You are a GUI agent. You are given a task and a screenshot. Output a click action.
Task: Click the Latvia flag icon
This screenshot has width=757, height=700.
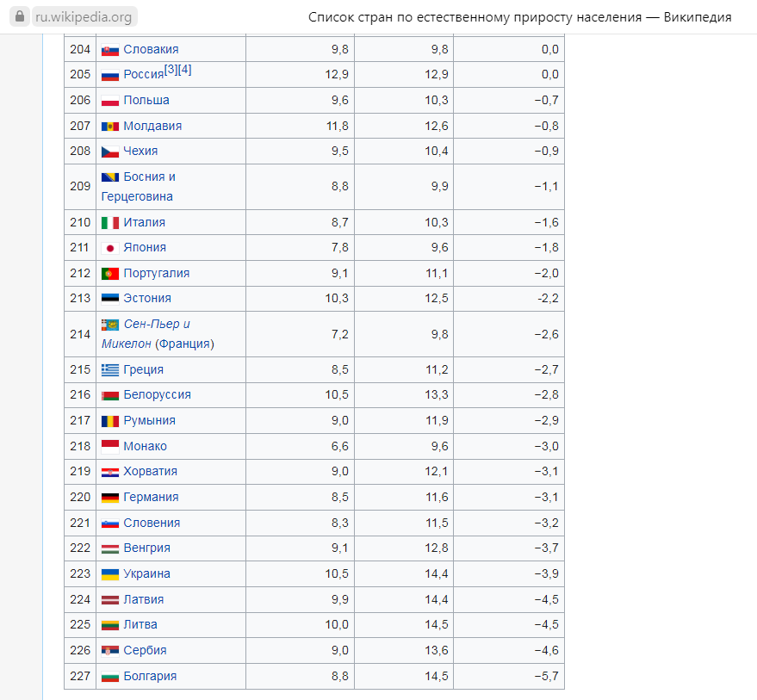110,600
